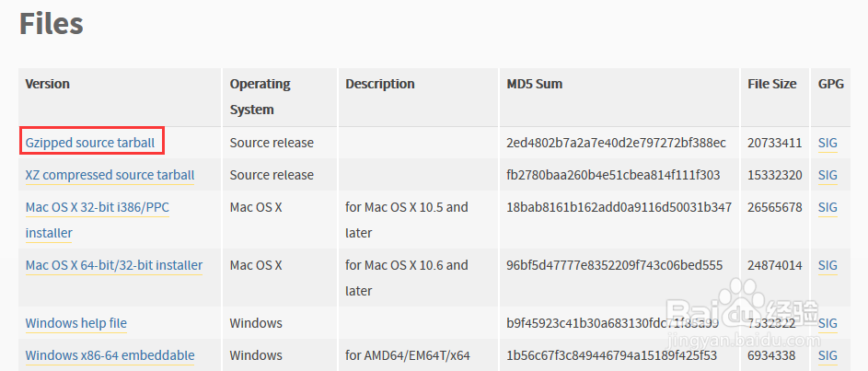The height and width of the screenshot is (371, 868).
Task: Open the Windows help file link
Action: point(75,323)
